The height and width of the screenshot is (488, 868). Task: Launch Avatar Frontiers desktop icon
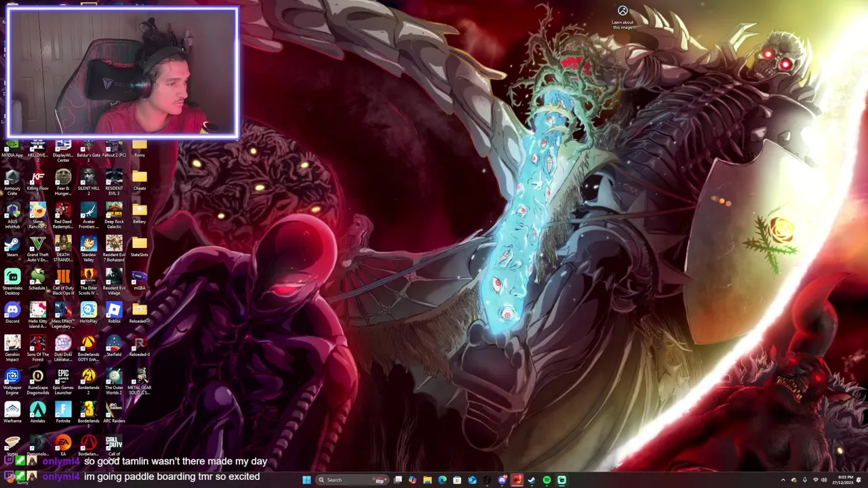point(88,214)
